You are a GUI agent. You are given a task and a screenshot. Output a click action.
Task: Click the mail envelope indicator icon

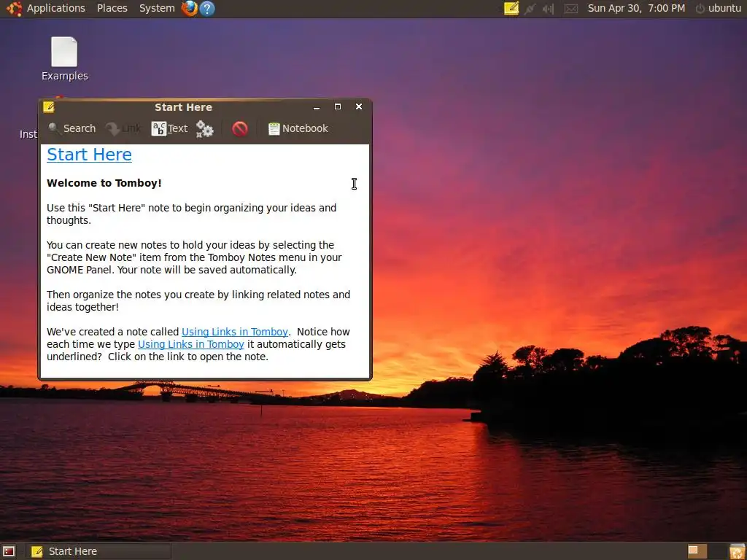point(570,8)
